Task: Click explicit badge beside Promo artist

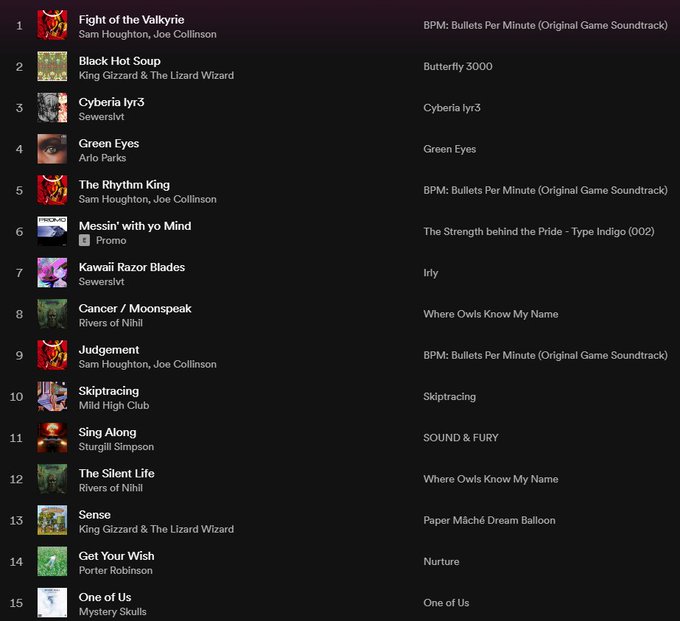Action: click(x=84, y=240)
